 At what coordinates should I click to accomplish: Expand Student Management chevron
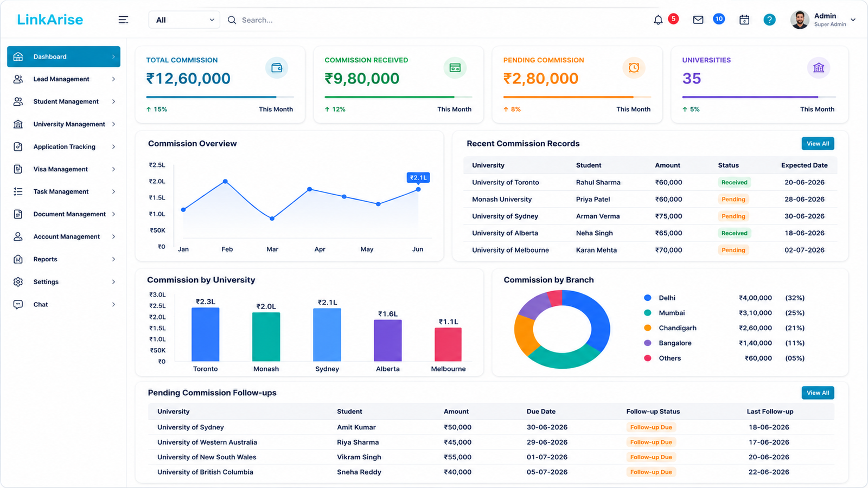(113, 101)
